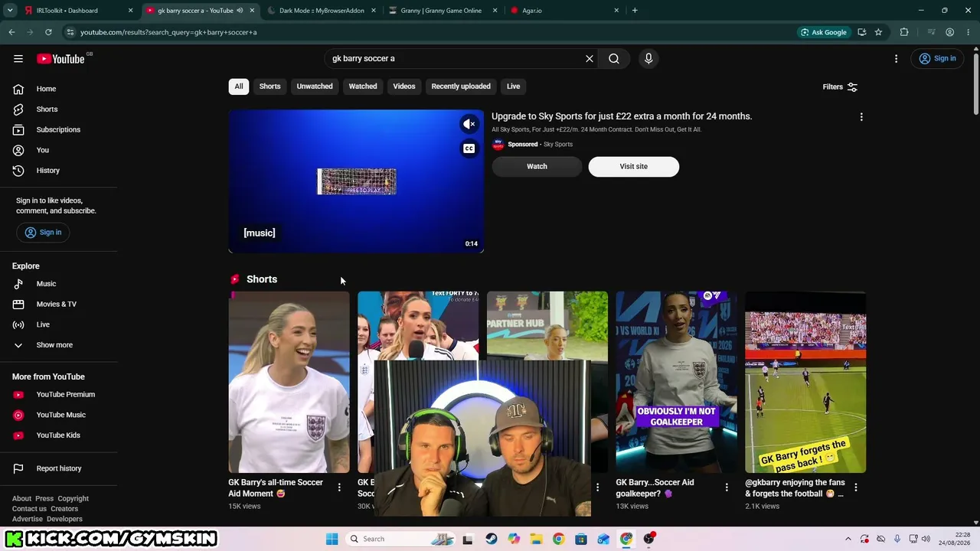Select the Videos filter chip

pyautogui.click(x=404, y=86)
